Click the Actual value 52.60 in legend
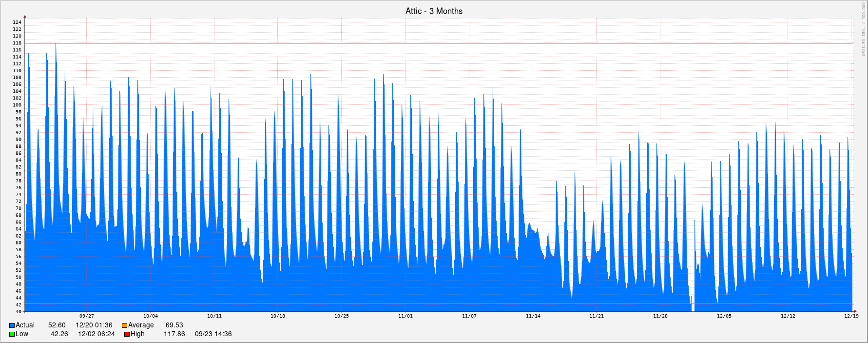The image size is (868, 343). (57, 325)
